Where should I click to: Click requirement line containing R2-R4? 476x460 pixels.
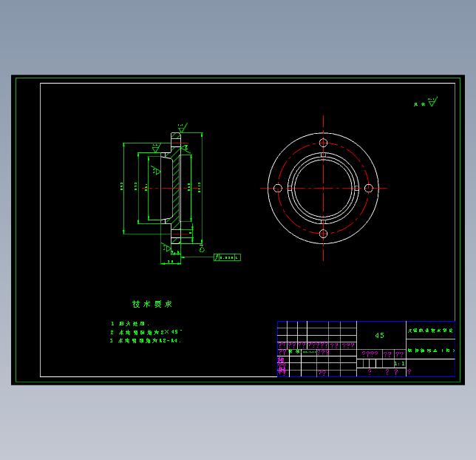point(146,341)
